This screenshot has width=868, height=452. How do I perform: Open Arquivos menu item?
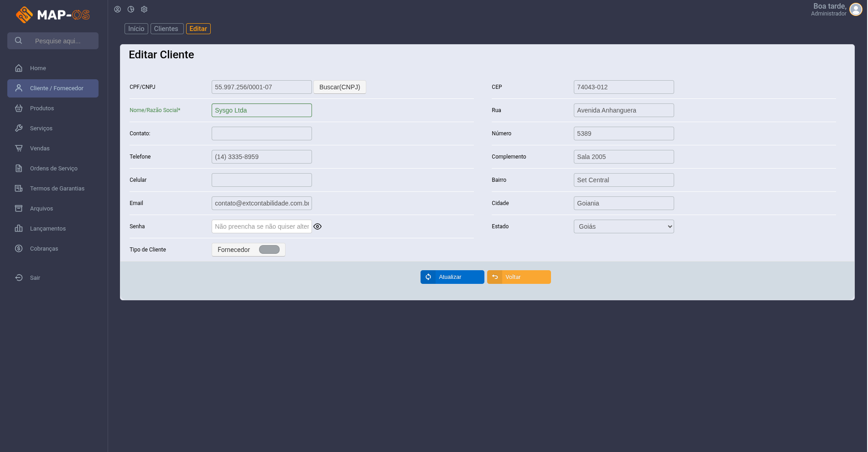tap(53, 209)
